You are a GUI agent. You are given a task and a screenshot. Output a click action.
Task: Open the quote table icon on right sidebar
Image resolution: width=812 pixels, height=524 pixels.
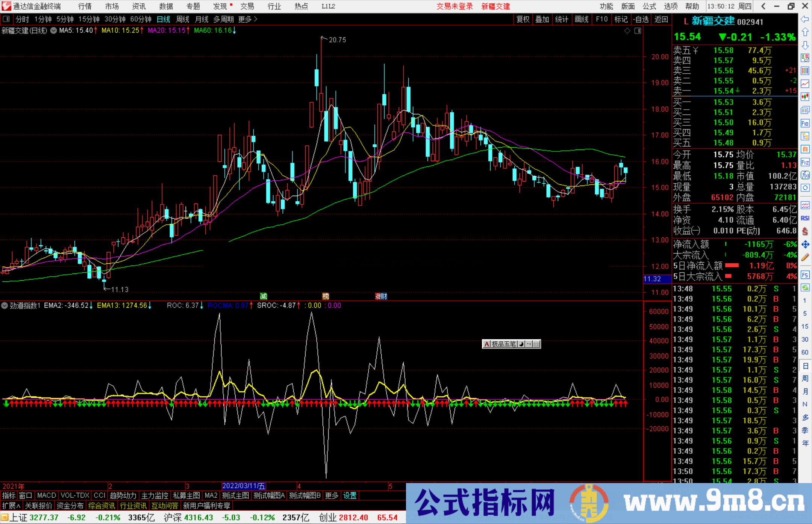(805, 71)
